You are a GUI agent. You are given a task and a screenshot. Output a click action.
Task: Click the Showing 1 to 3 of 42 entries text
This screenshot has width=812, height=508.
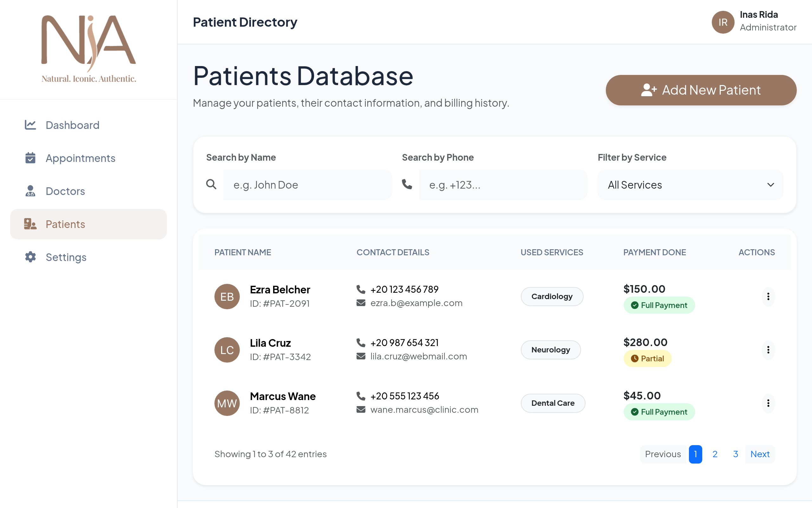tap(271, 454)
